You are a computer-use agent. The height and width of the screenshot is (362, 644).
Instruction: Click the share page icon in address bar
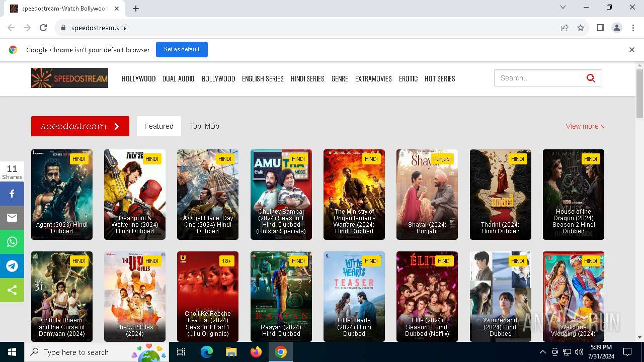(x=565, y=28)
